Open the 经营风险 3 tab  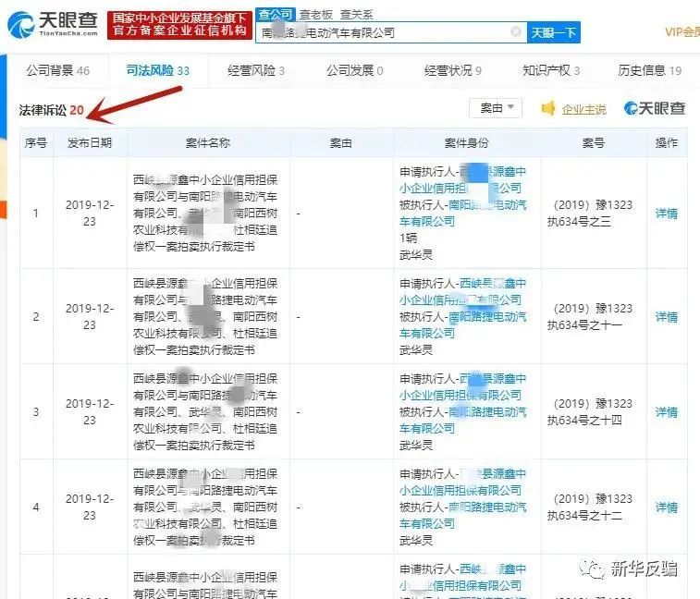[x=256, y=70]
